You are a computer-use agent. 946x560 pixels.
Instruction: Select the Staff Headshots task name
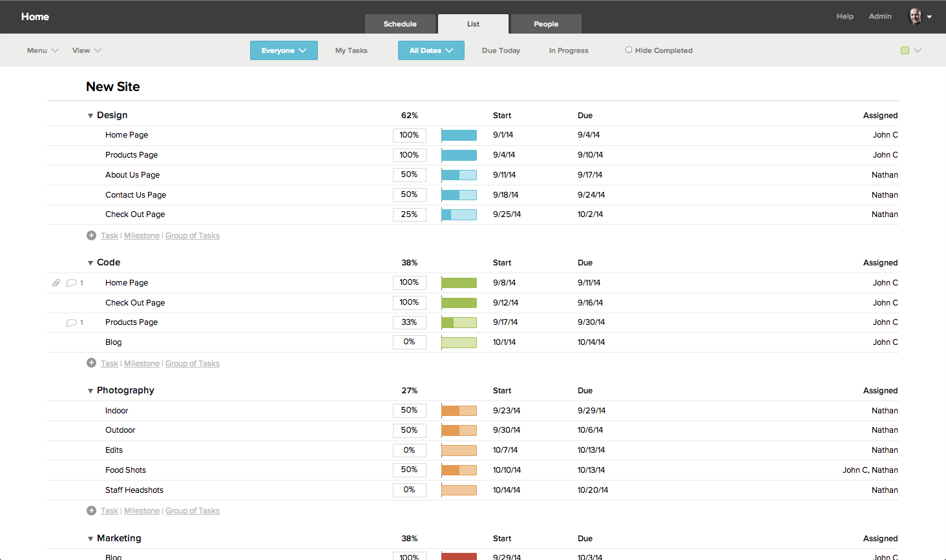[134, 490]
